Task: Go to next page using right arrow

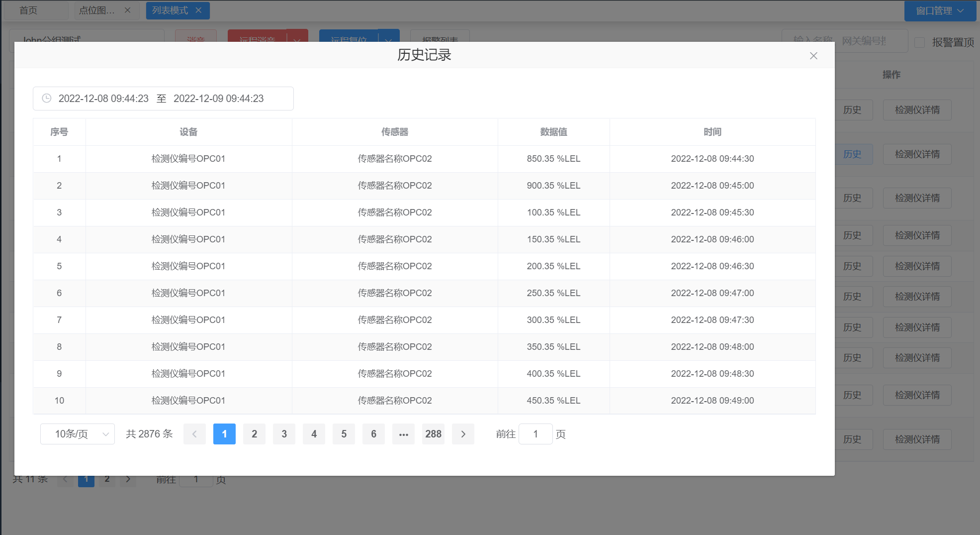Action: tap(463, 434)
